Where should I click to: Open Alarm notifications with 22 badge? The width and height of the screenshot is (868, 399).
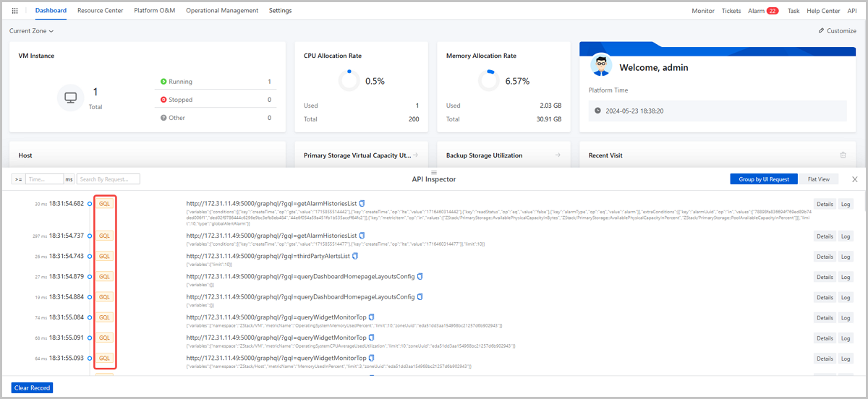pyautogui.click(x=762, y=11)
